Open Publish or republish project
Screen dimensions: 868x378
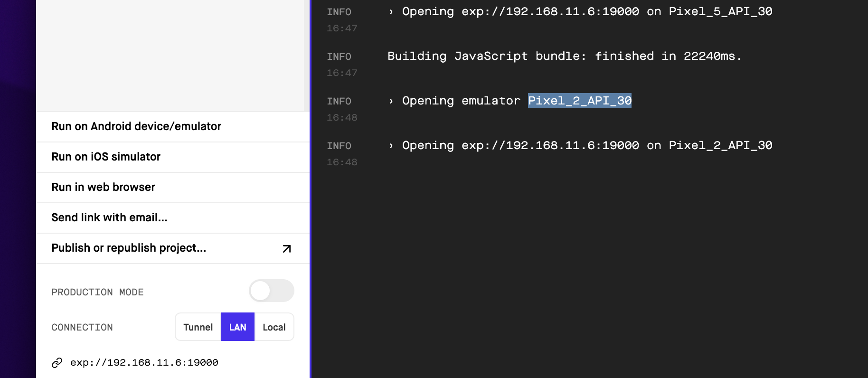(129, 248)
